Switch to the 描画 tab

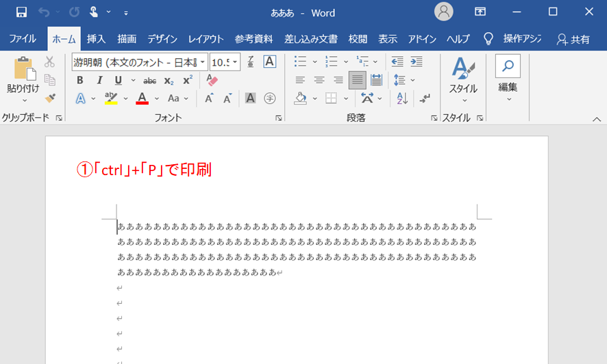(127, 39)
